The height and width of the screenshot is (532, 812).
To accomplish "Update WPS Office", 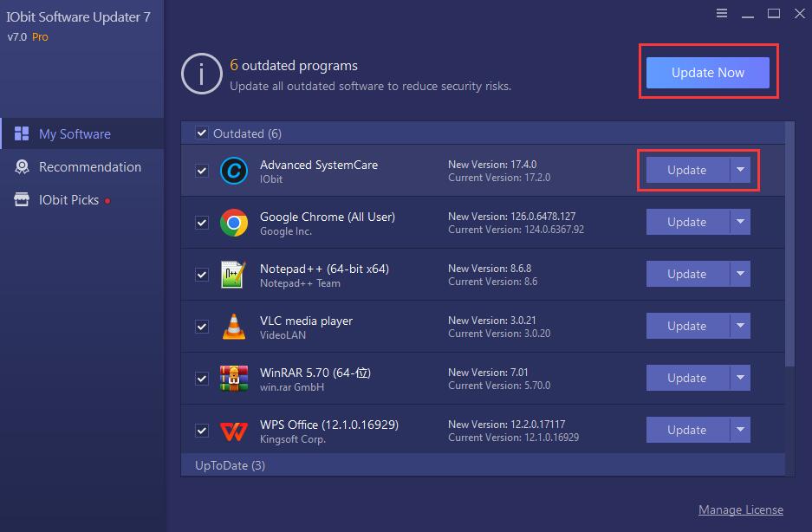I will (688, 430).
